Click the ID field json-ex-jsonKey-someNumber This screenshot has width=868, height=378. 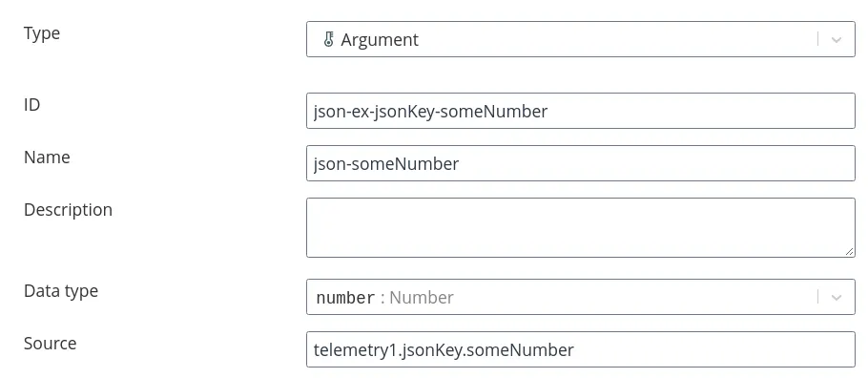[x=581, y=111]
